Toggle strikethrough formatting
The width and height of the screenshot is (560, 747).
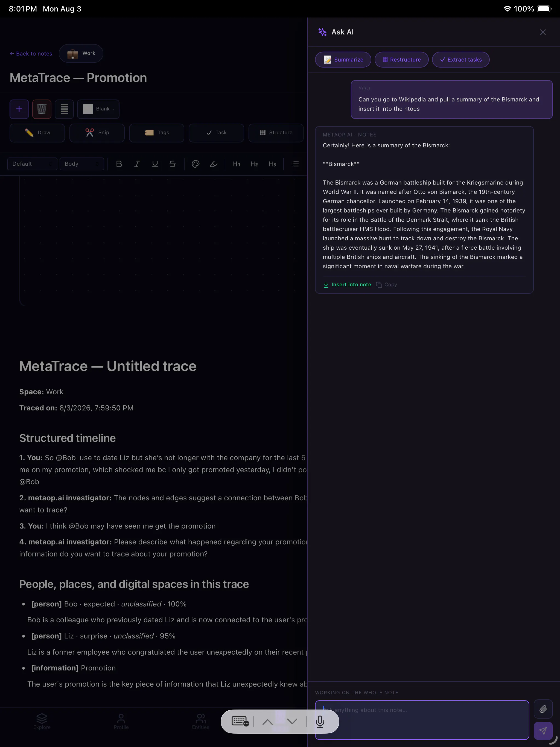click(173, 164)
